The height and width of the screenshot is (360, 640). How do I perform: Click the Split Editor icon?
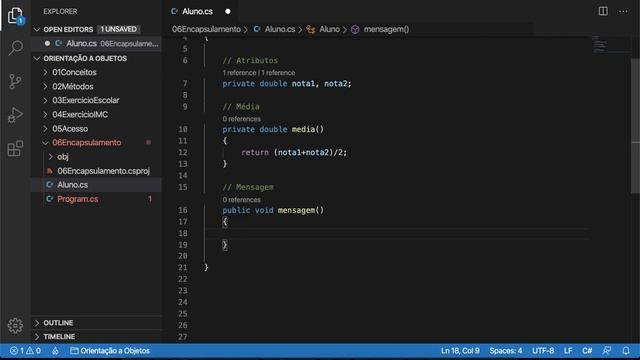603,11
